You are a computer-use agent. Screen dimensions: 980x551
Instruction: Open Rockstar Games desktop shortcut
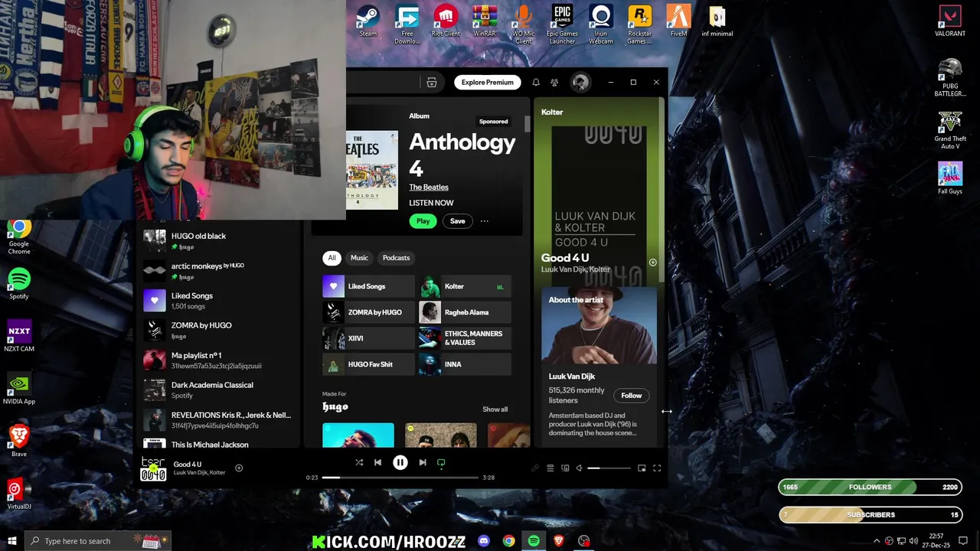pos(640,24)
